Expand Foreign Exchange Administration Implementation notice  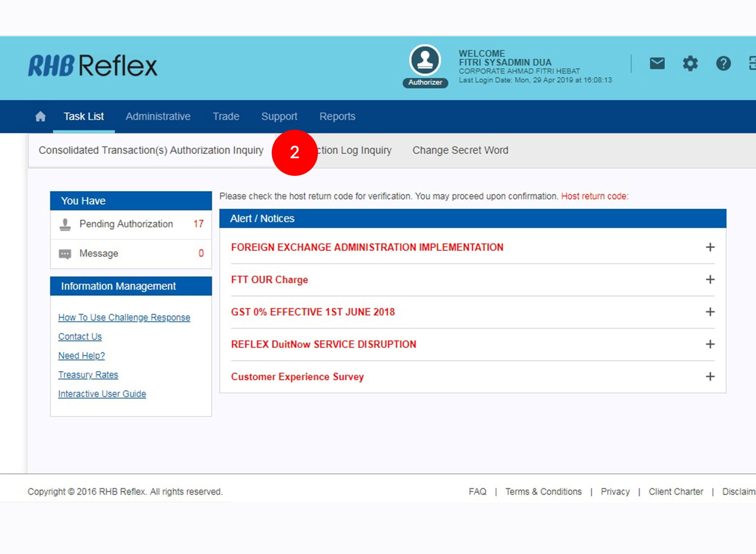710,247
